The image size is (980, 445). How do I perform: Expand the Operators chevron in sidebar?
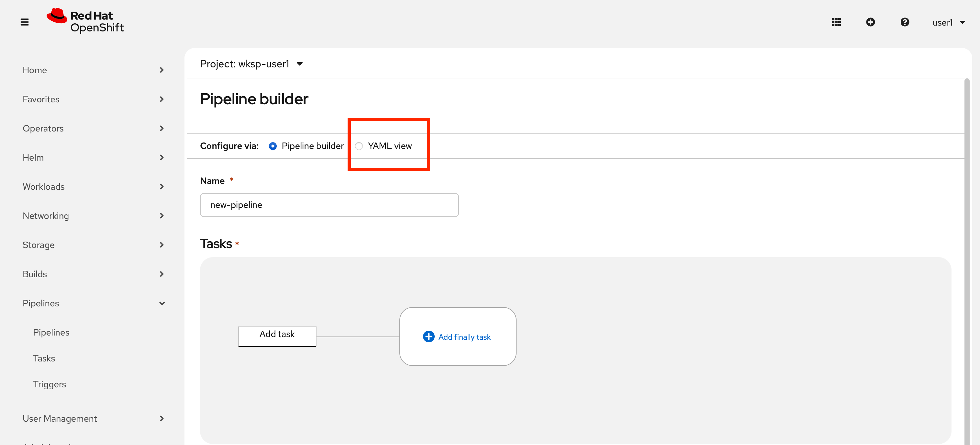click(x=162, y=128)
